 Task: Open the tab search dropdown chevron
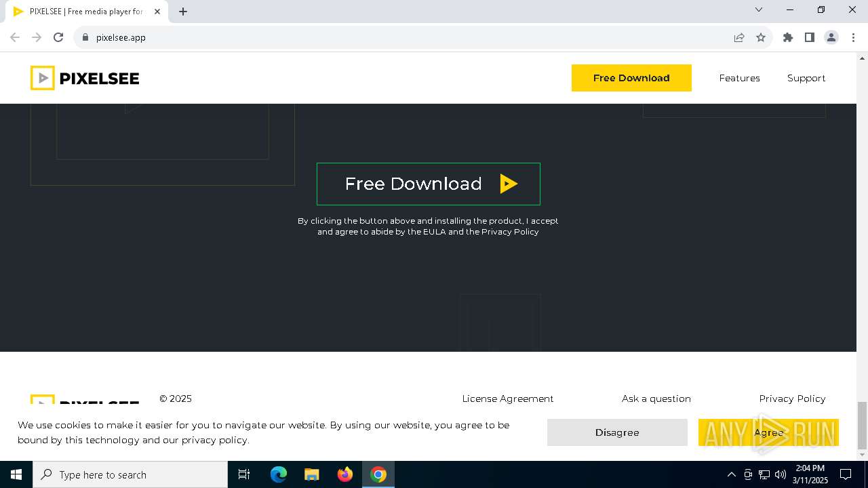pyautogui.click(x=759, y=9)
